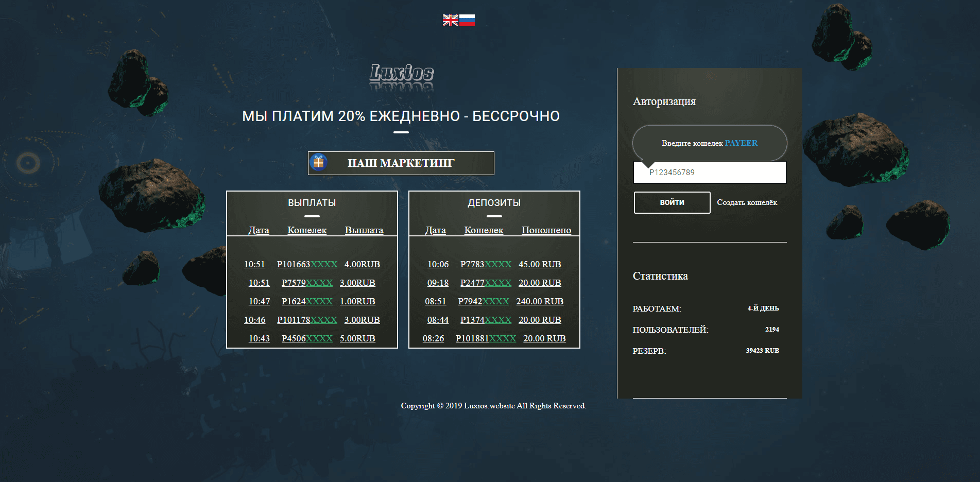980x482 pixels.
Task: Open the НАШ МАРКЕТИНГ button
Action: pos(401,163)
